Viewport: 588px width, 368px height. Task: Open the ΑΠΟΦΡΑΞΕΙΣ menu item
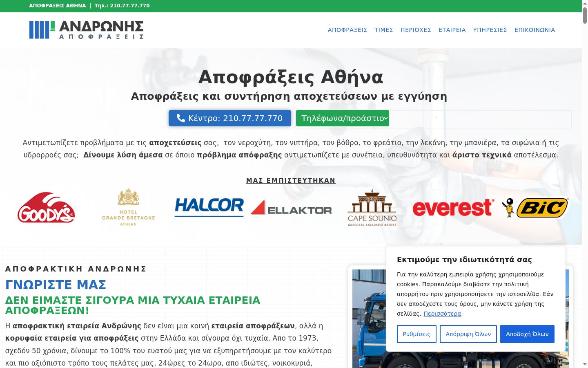click(x=347, y=30)
